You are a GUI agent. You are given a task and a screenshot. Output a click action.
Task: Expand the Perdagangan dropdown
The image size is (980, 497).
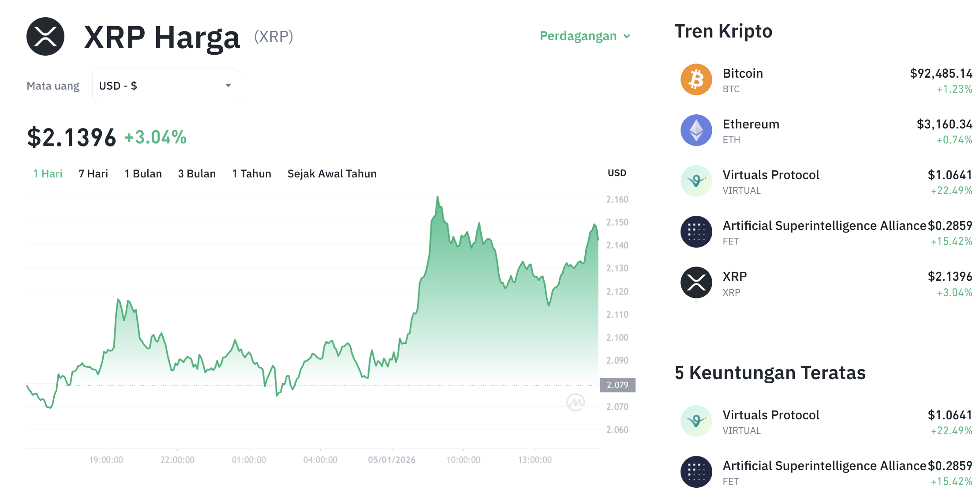coord(585,36)
